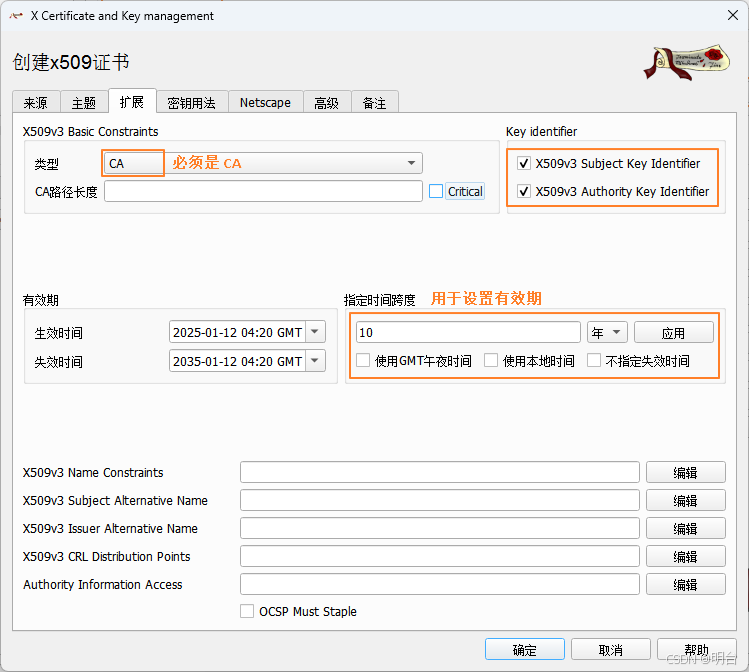Click the 类型 label
Image resolution: width=749 pixels, height=672 pixels.
47,164
